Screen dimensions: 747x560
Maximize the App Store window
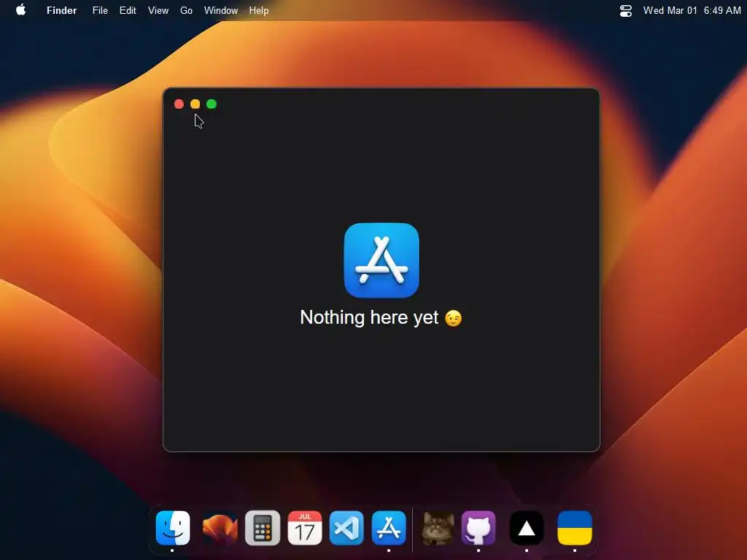212,104
